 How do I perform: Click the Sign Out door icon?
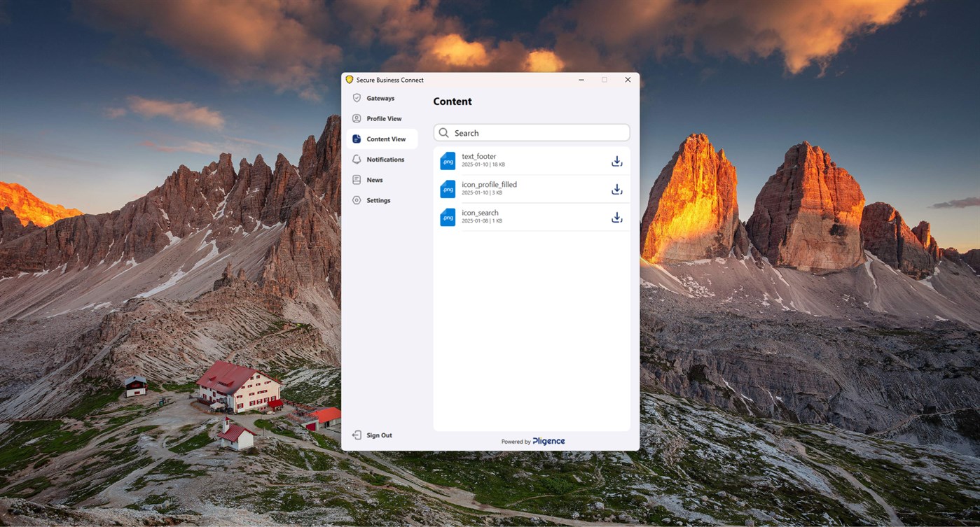pyautogui.click(x=357, y=435)
